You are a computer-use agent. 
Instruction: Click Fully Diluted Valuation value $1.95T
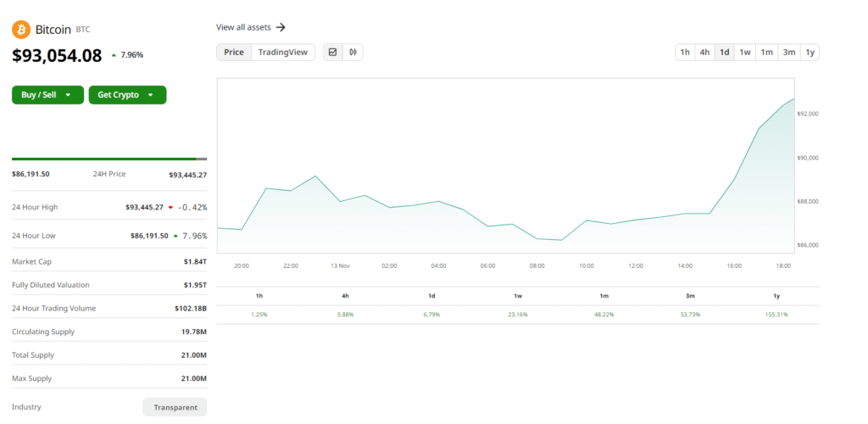click(x=195, y=285)
